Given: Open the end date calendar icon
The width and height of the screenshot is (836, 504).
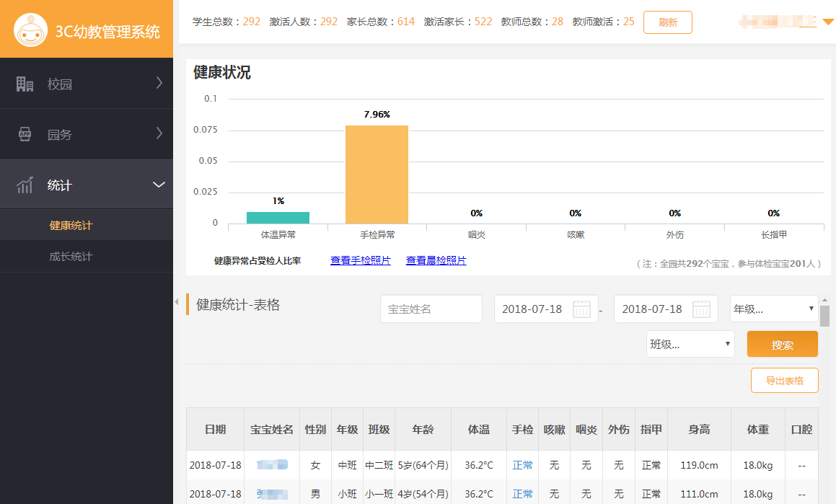Looking at the screenshot, I should coord(701,309).
